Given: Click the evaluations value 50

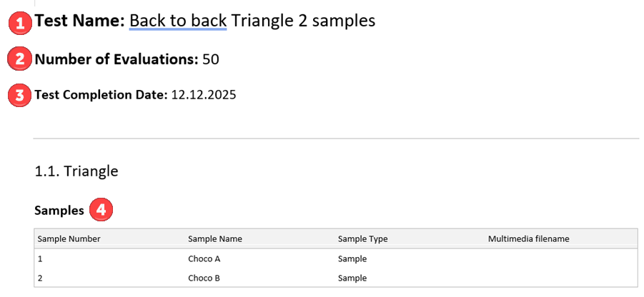Looking at the screenshot, I should 211,59.
